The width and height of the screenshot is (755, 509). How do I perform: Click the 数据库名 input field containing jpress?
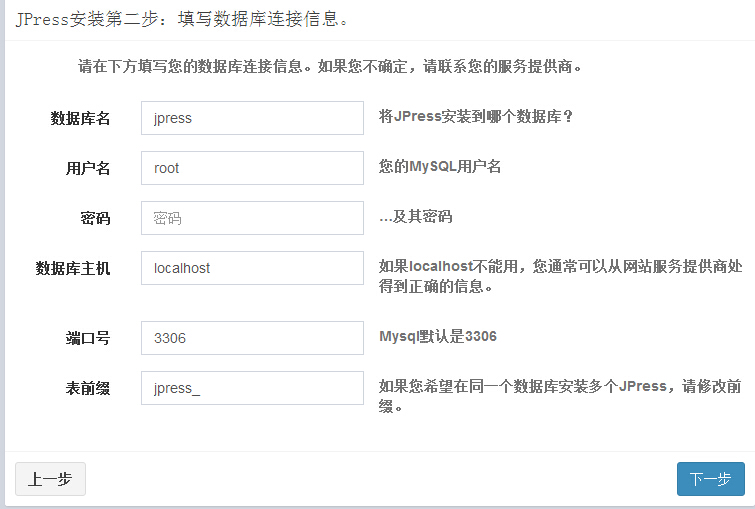click(x=252, y=118)
